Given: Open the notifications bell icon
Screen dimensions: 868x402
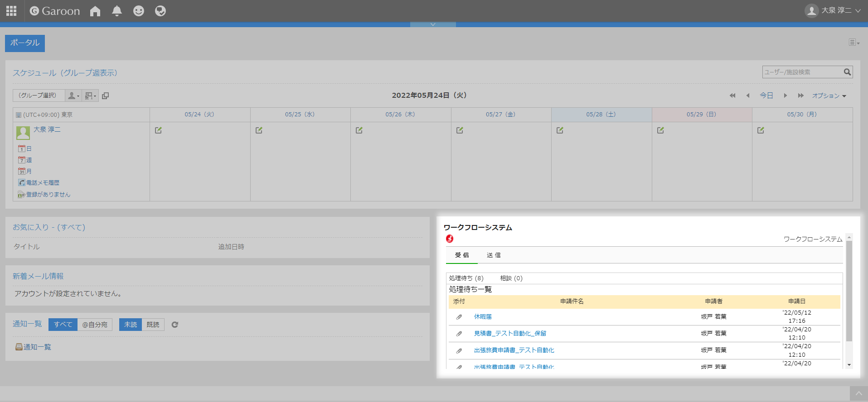Looking at the screenshot, I should (117, 11).
